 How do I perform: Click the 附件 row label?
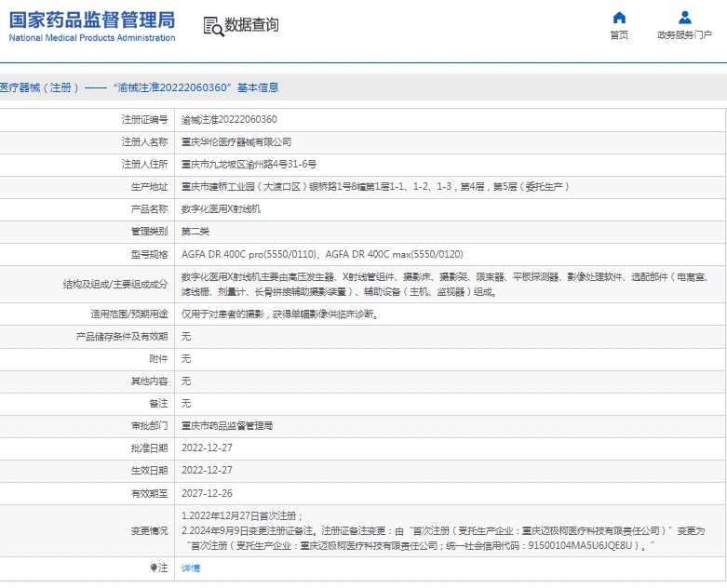click(x=158, y=358)
